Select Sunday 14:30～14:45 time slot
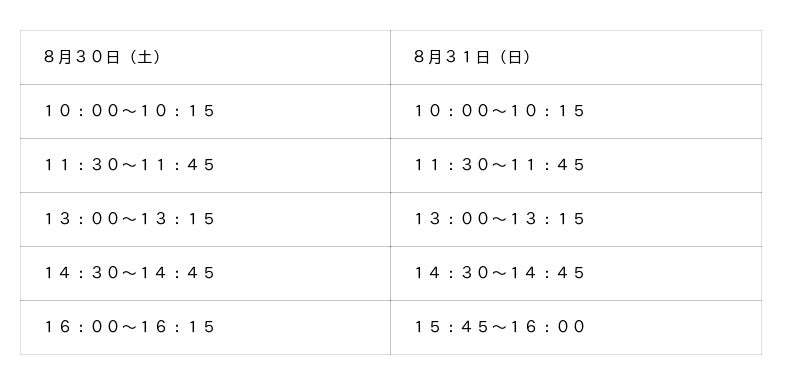Image resolution: width=800 pixels, height=385 pixels. [576, 273]
